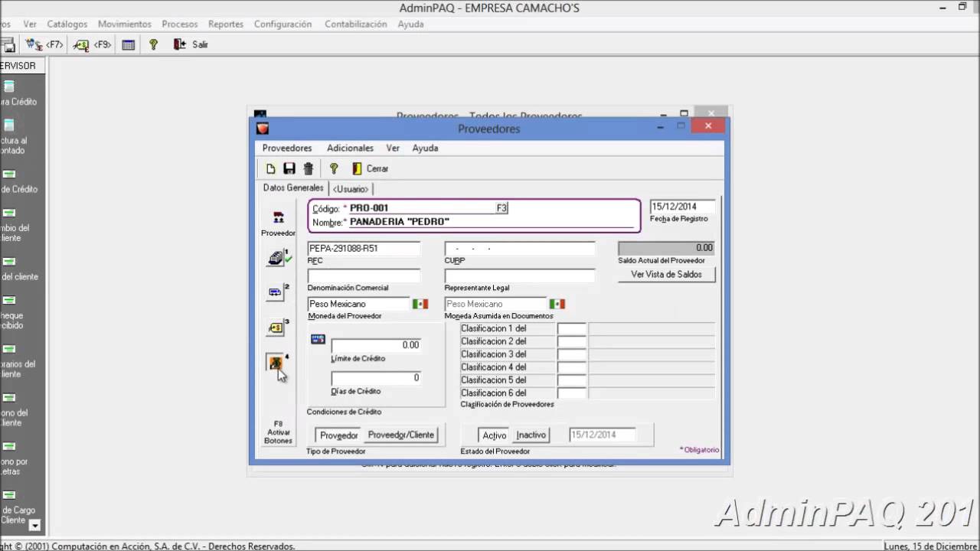
Task: Click the CURP input field
Action: point(520,248)
